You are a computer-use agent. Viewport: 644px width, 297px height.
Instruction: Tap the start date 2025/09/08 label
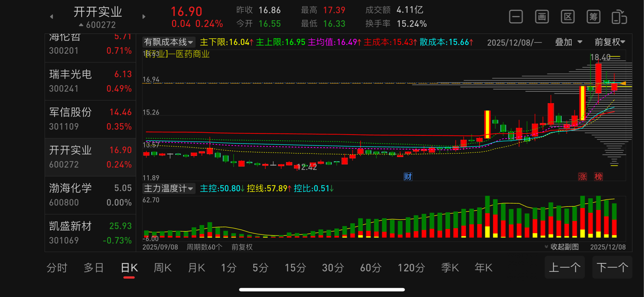[161, 247]
